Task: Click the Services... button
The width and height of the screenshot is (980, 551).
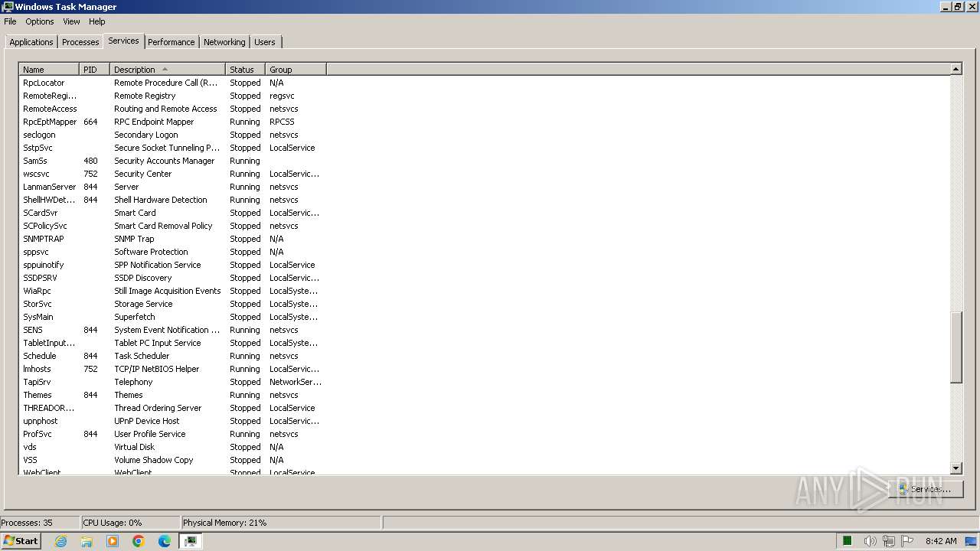Action: point(926,489)
